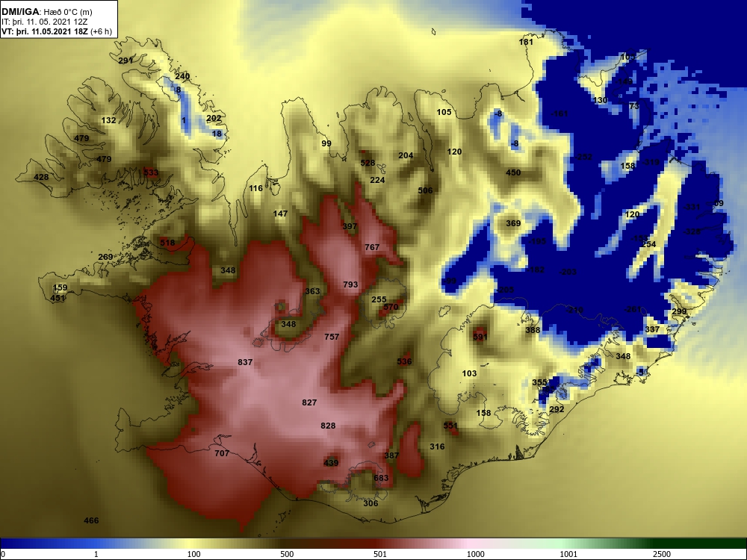Viewport: 747px width, 560px height.
Task: Click the '269' value label
Action: coord(105,257)
